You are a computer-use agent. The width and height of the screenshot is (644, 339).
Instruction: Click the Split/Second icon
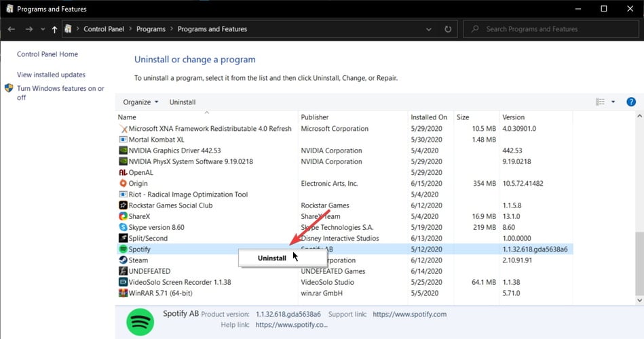click(123, 238)
